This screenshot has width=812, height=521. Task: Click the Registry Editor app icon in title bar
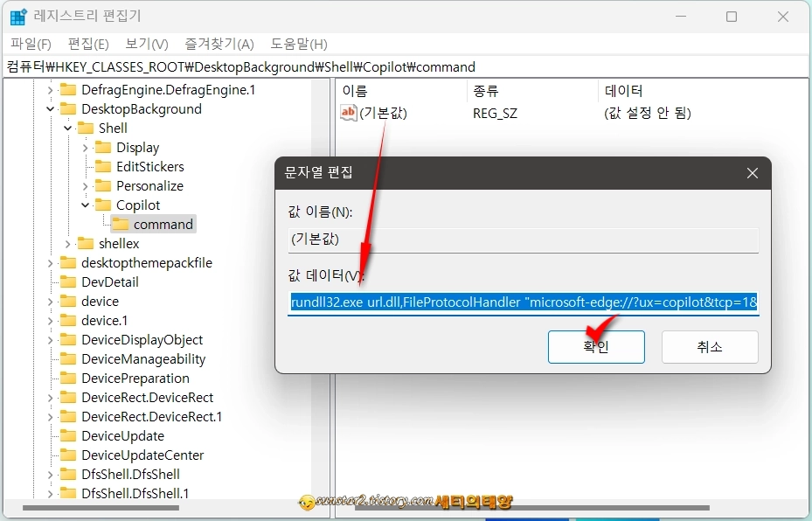pos(18,16)
